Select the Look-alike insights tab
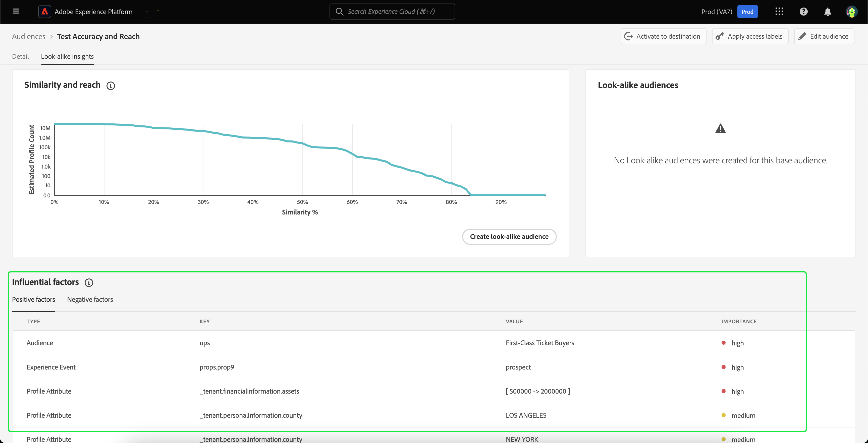 67,56
